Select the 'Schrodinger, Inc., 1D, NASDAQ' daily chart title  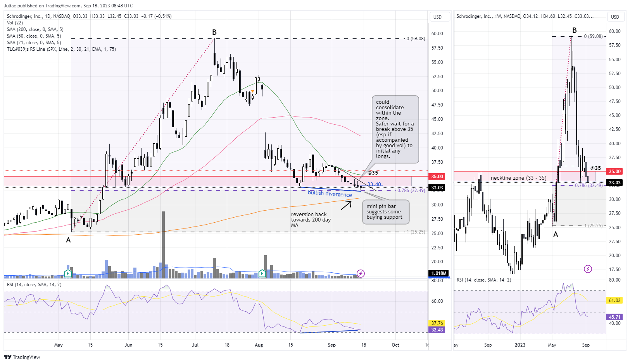tap(38, 16)
